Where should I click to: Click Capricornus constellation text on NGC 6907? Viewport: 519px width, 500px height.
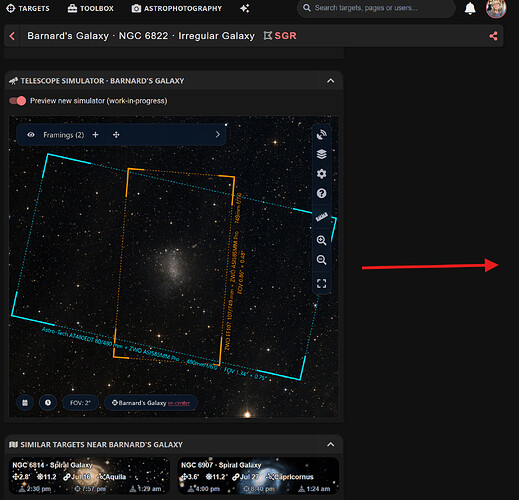coord(294,477)
